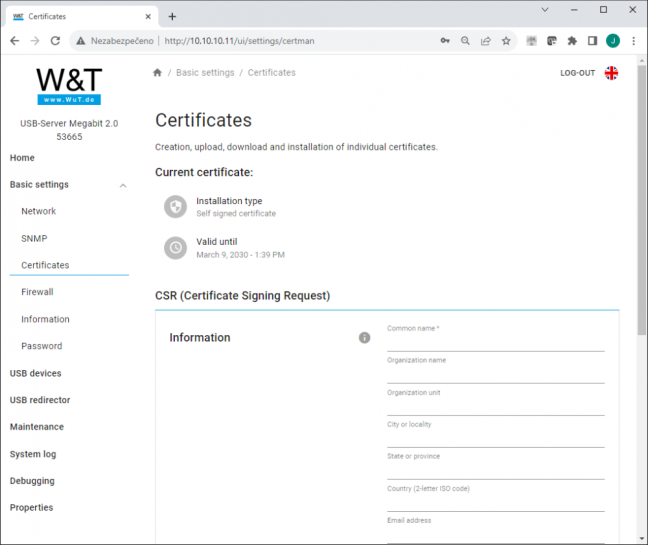Viewport: 648px width, 545px height.
Task: Open Debugging section
Action: tap(32, 481)
